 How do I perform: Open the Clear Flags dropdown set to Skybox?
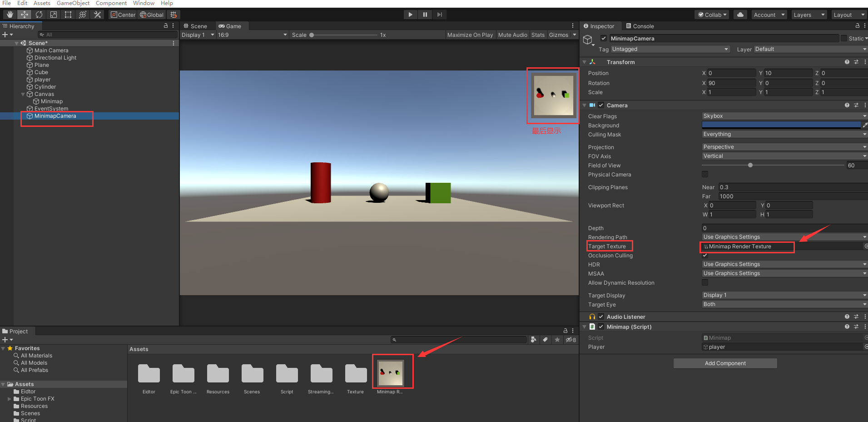pyautogui.click(x=783, y=116)
